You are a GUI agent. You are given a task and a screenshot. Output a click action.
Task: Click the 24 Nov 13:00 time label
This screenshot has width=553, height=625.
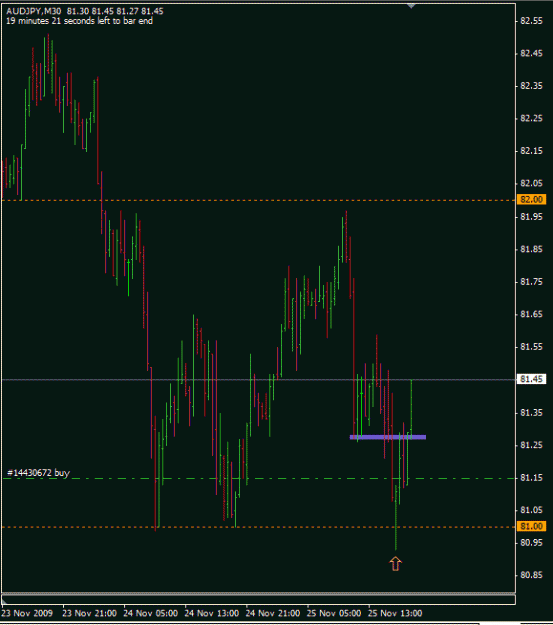pyautogui.click(x=212, y=613)
